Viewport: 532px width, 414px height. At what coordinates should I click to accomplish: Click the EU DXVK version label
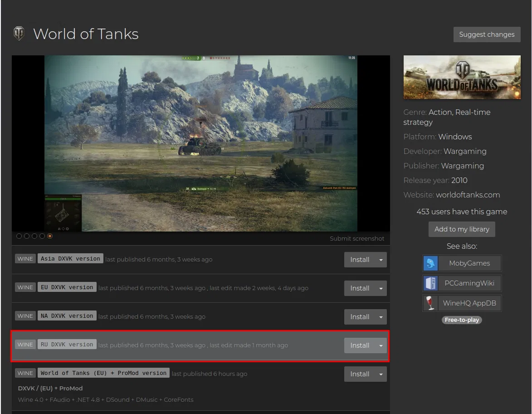[67, 287]
